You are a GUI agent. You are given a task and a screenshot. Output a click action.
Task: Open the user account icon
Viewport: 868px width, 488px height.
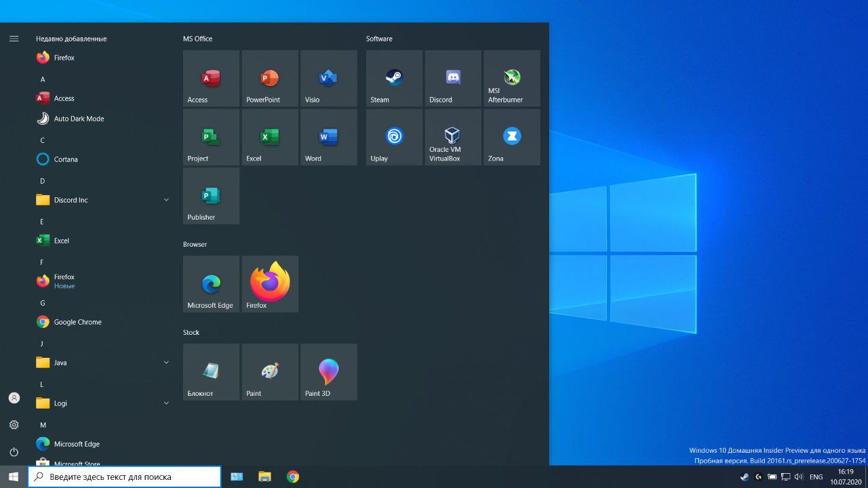point(14,398)
